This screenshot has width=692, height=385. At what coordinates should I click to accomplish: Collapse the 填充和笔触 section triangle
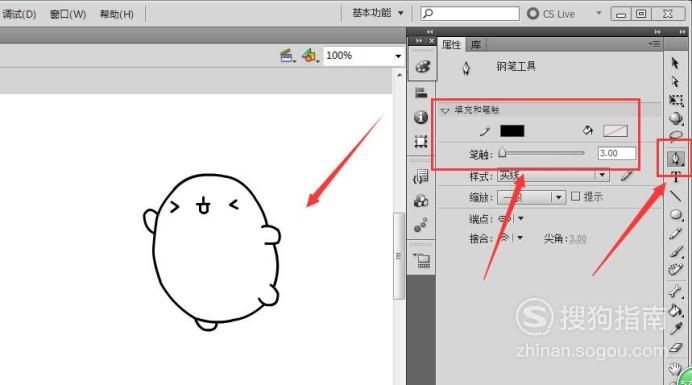[x=445, y=110]
